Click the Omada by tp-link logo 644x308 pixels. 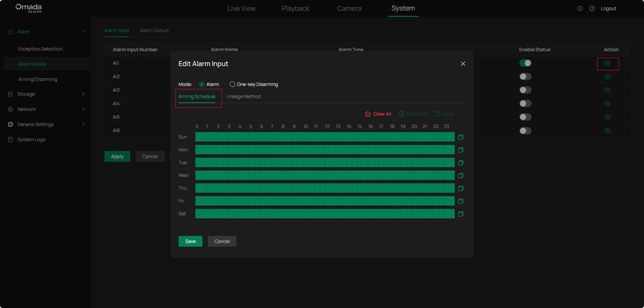29,8
